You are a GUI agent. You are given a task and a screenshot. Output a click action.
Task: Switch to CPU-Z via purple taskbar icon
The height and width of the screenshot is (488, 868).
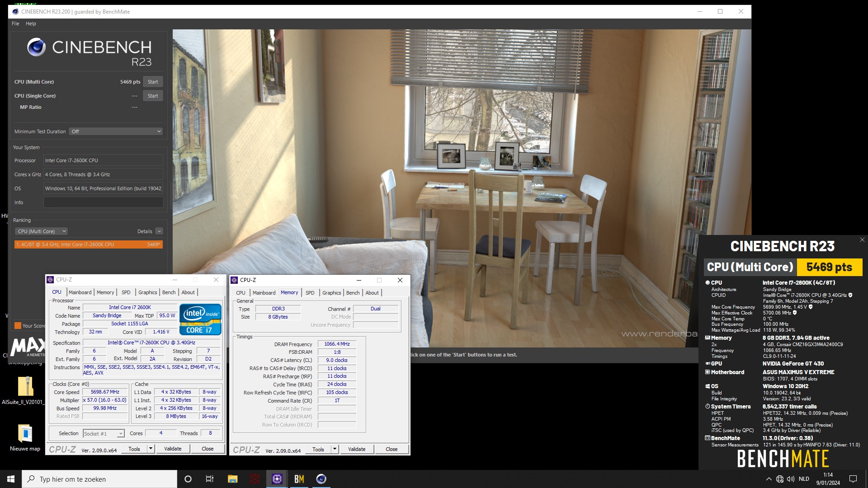tap(277, 479)
